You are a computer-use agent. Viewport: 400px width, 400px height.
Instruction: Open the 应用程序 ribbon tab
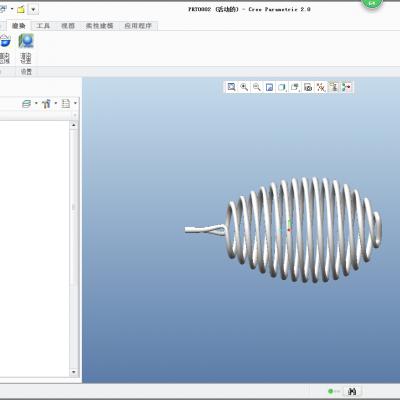point(138,26)
